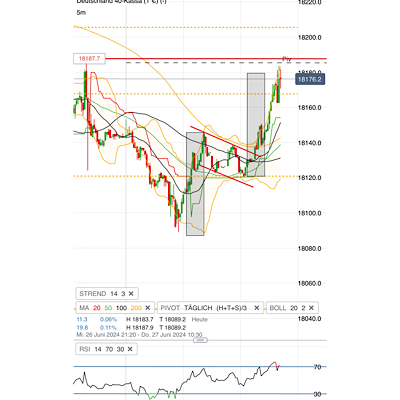Screen dimensions: 400x400
Task: Click the (H+T+S)/3 pivot formula setting
Action: [x=231, y=308]
